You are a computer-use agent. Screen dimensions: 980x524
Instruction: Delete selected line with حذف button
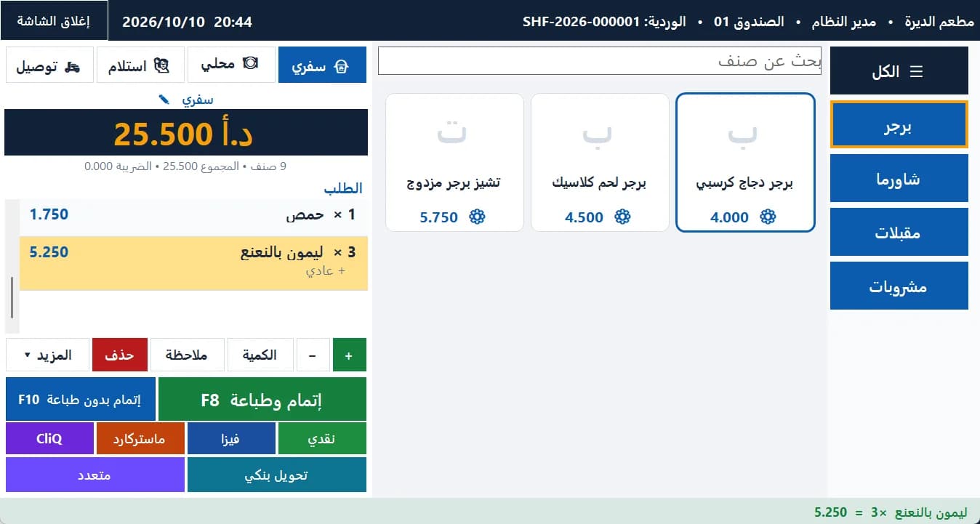(x=120, y=355)
